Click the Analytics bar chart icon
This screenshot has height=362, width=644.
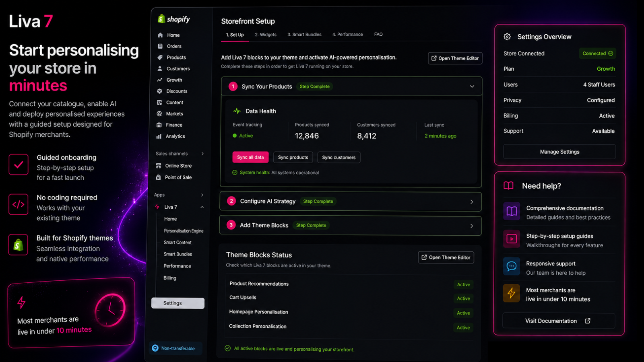coord(159,136)
